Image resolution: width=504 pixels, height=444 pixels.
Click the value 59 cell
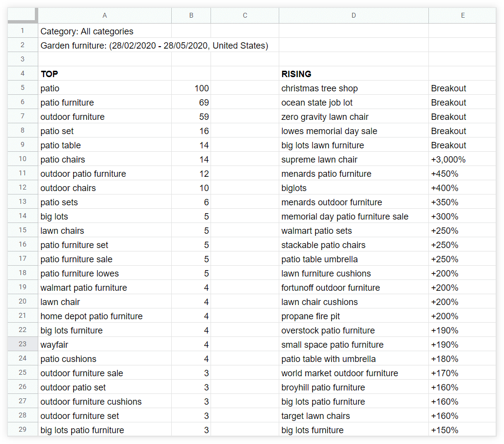click(191, 116)
